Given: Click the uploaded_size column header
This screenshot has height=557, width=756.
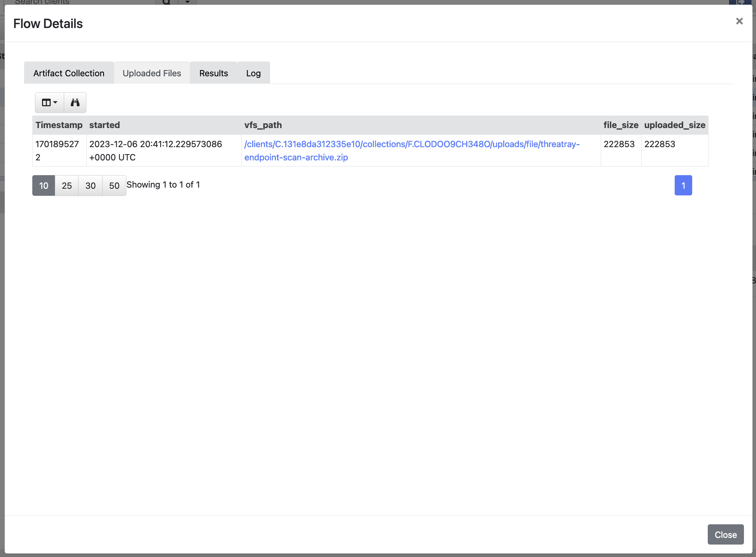Looking at the screenshot, I should pos(675,125).
